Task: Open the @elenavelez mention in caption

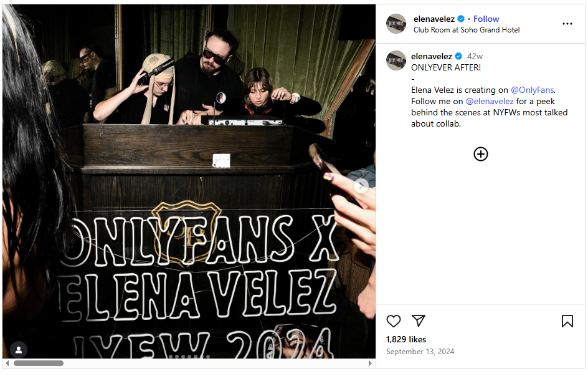Action: tap(490, 101)
